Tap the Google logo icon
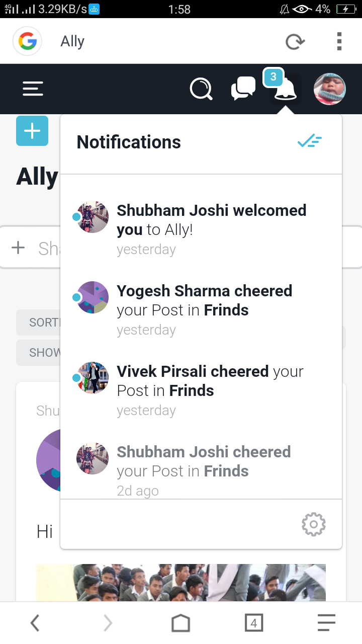Viewport: 362px width, 644px height. tap(27, 41)
